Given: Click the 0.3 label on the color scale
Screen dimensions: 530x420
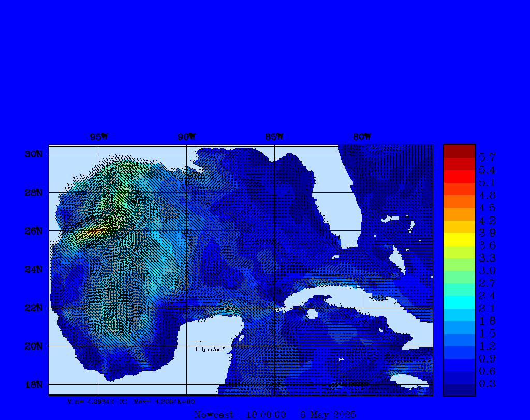Looking at the screenshot, I should click(x=487, y=384).
